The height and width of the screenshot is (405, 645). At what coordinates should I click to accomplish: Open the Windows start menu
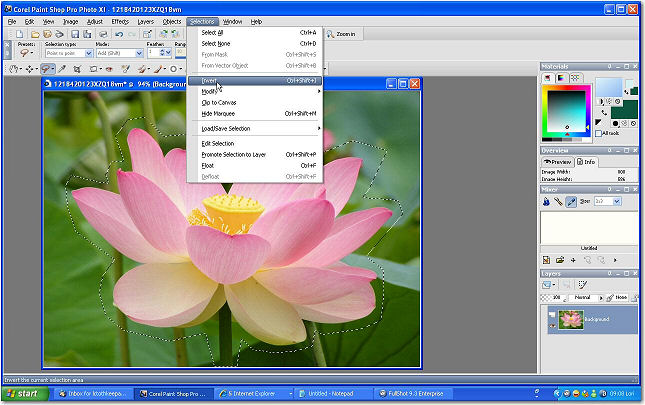25,393
